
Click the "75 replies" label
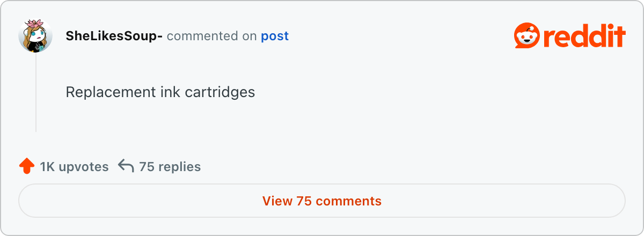(170, 167)
